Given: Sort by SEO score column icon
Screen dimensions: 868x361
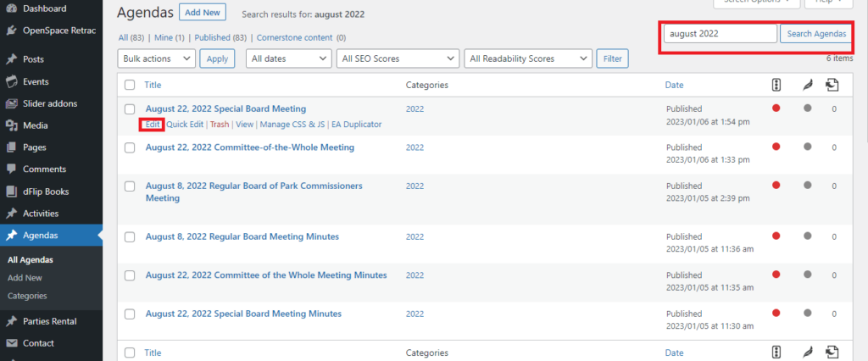Looking at the screenshot, I should 776,85.
